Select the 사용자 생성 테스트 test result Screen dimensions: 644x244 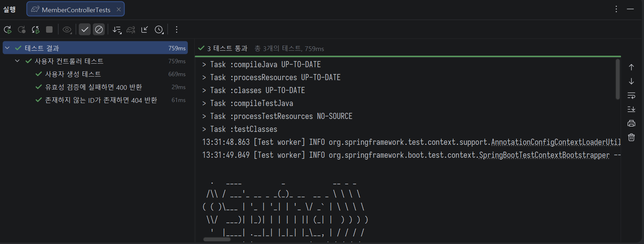73,74
